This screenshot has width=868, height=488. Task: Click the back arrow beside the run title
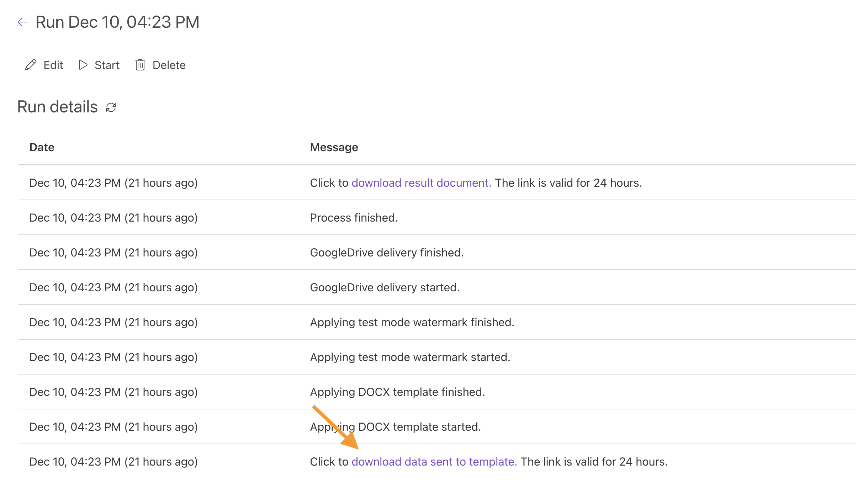point(23,22)
